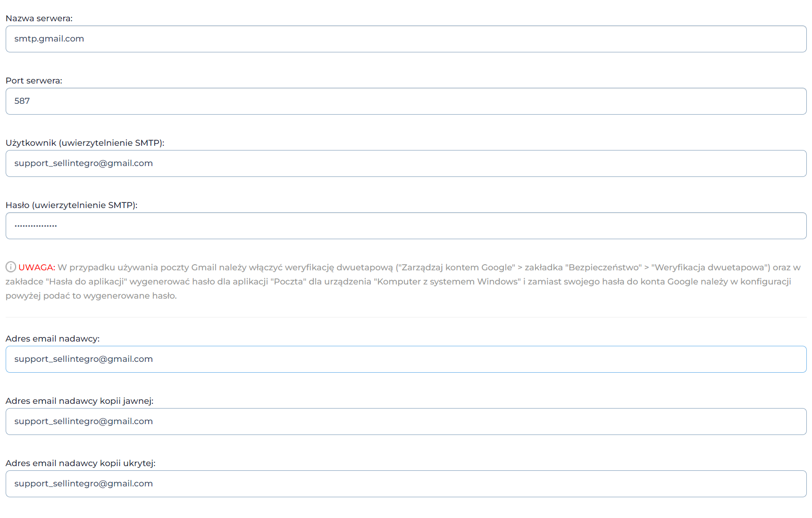Image resolution: width=812 pixels, height=518 pixels.
Task: Click the Hasło SMTP password field
Action: coord(406,226)
